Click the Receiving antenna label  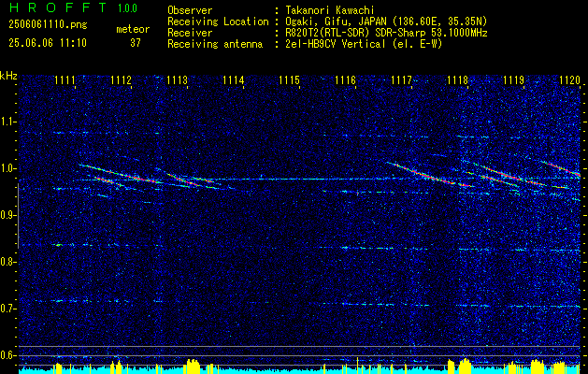tap(215, 44)
